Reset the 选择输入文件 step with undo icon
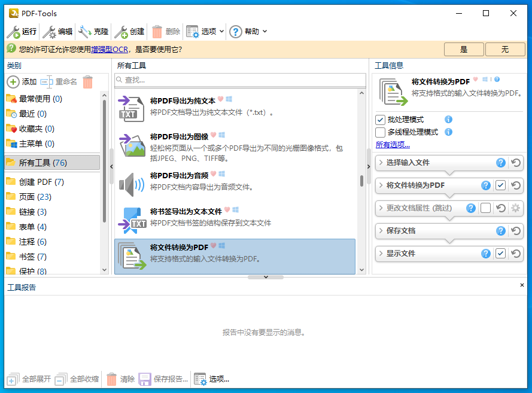This screenshot has height=393, width=532. (x=516, y=163)
